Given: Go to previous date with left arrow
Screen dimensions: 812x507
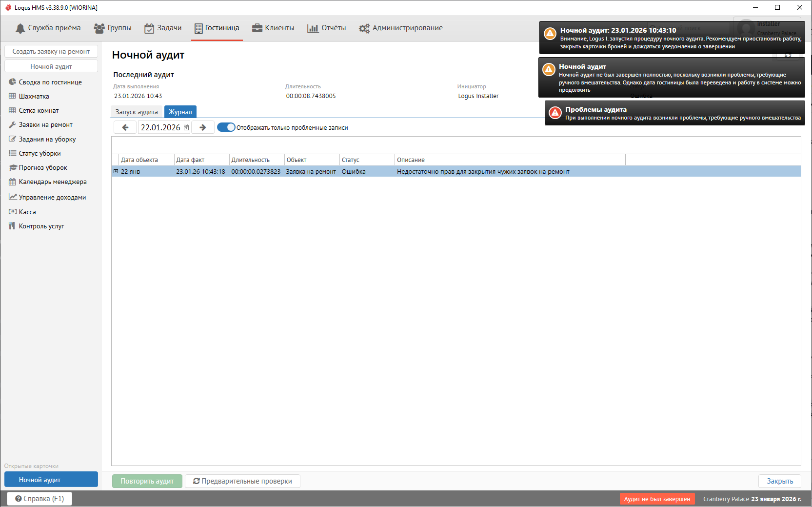Looking at the screenshot, I should pos(125,127).
